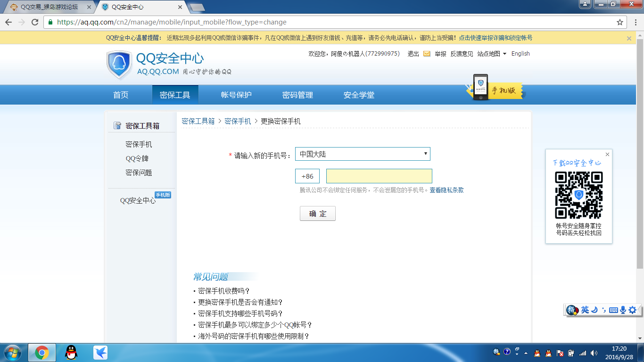Select the 密保工具 nav tab
This screenshot has width=644, height=362.
click(175, 95)
